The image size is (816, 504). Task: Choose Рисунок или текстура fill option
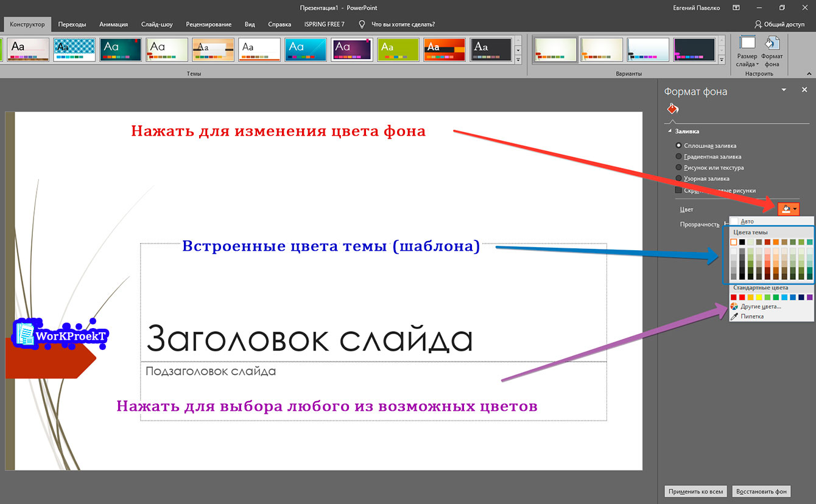pos(679,167)
